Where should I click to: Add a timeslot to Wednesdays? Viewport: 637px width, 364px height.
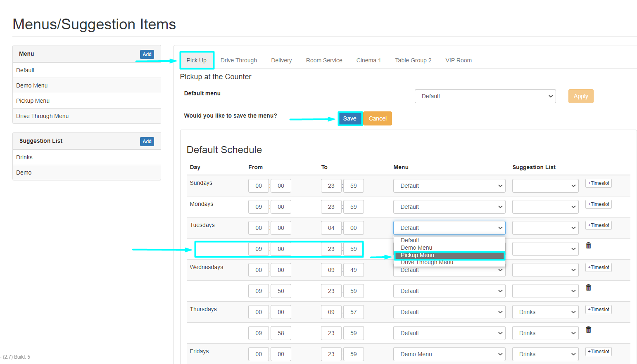click(599, 267)
